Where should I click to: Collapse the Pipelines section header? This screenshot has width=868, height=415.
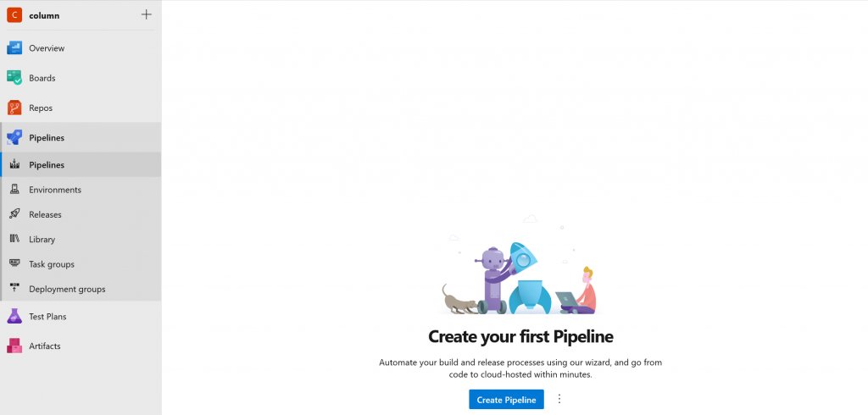[81, 138]
